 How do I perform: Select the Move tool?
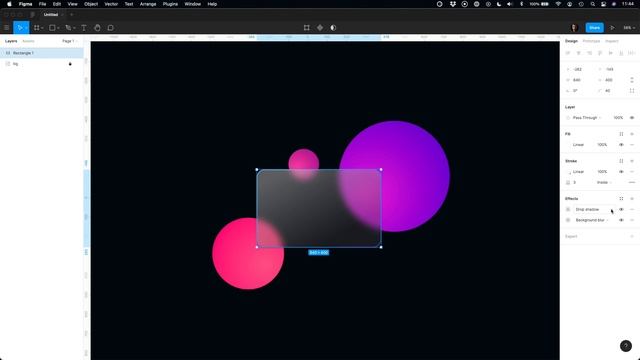click(x=19, y=28)
